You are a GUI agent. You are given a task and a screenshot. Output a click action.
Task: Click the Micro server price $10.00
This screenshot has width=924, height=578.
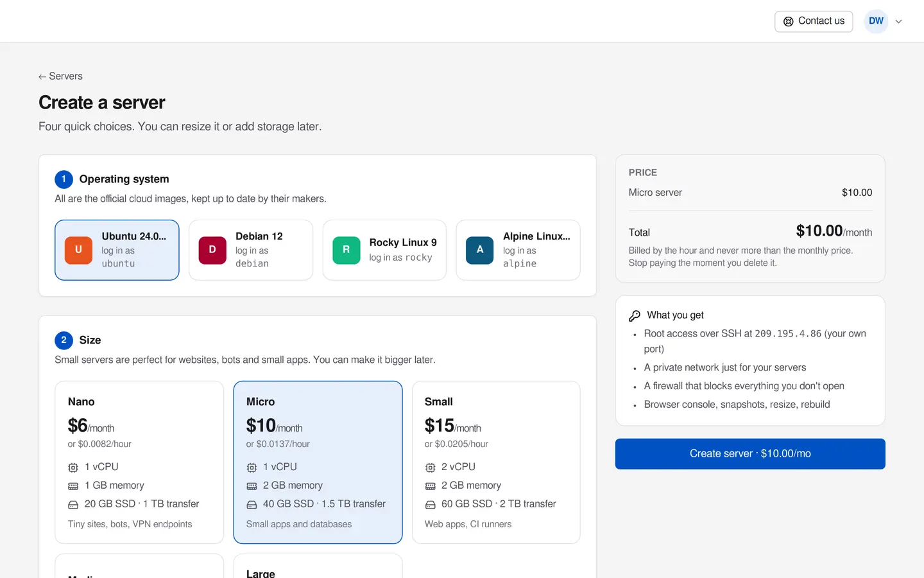point(857,193)
